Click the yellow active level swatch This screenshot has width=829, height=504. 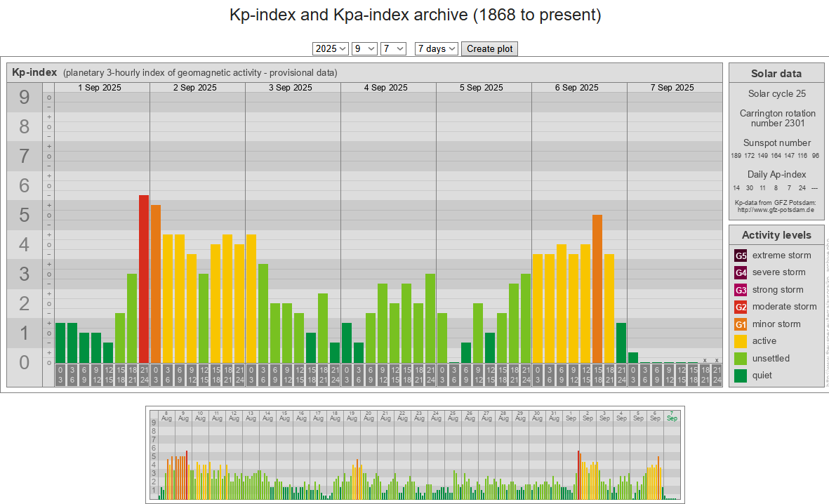[741, 341]
